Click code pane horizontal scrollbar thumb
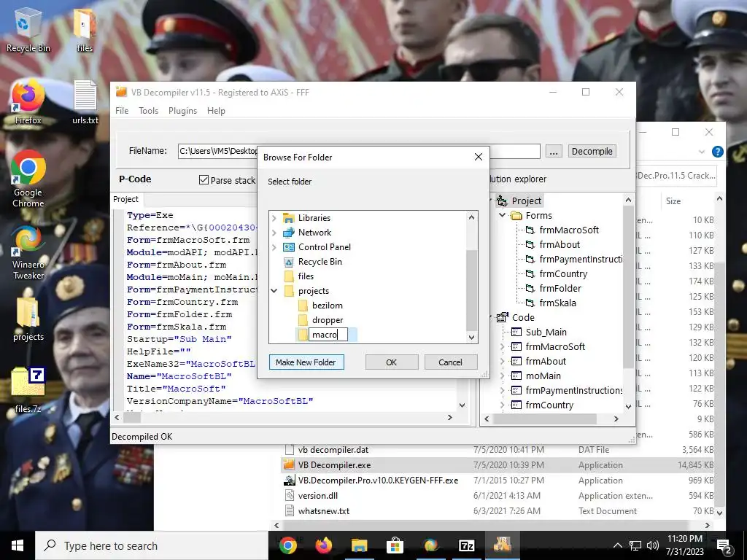The image size is (747, 560). [x=133, y=418]
